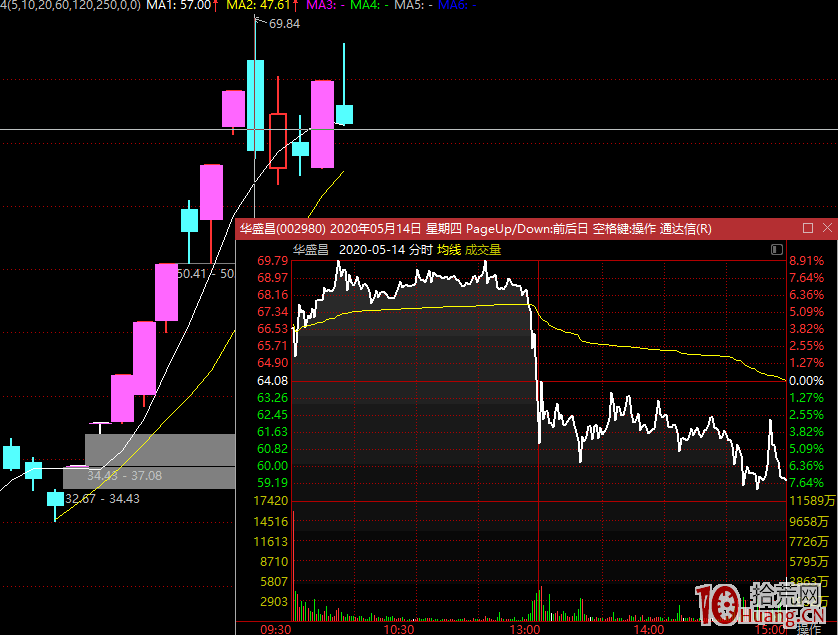Click the 2020-05-14 分时 label
The width and height of the screenshot is (838, 635).
coord(385,250)
